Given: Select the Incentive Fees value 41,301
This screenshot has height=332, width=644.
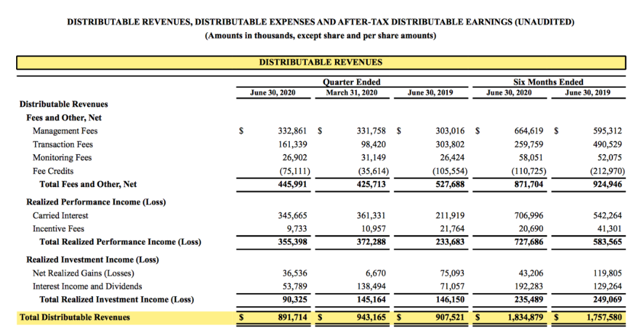Looking at the screenshot, I should 609,229.
